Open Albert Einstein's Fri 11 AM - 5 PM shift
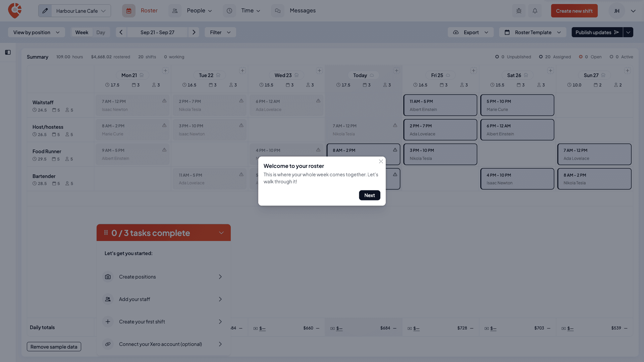The image size is (644, 362). 440,105
